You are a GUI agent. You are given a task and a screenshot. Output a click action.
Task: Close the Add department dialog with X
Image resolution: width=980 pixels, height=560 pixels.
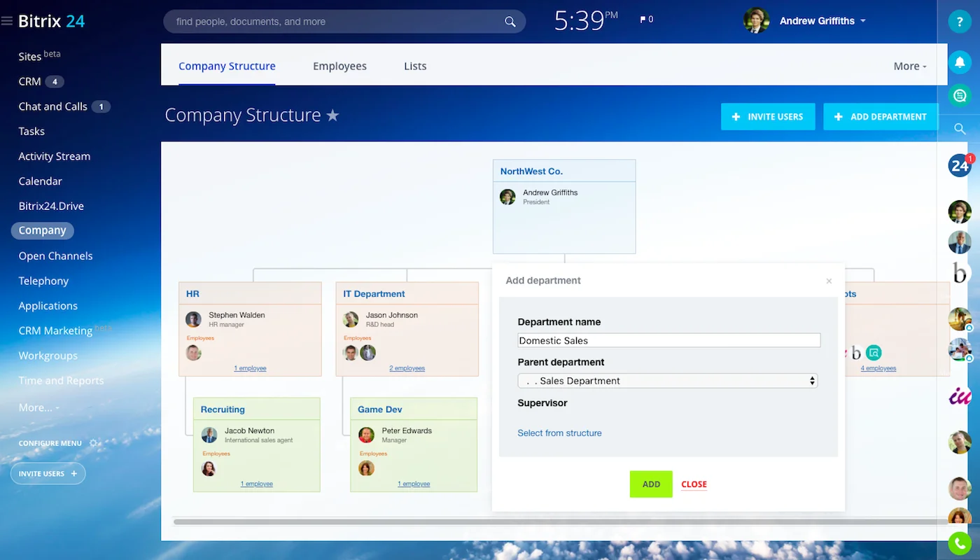tap(829, 281)
